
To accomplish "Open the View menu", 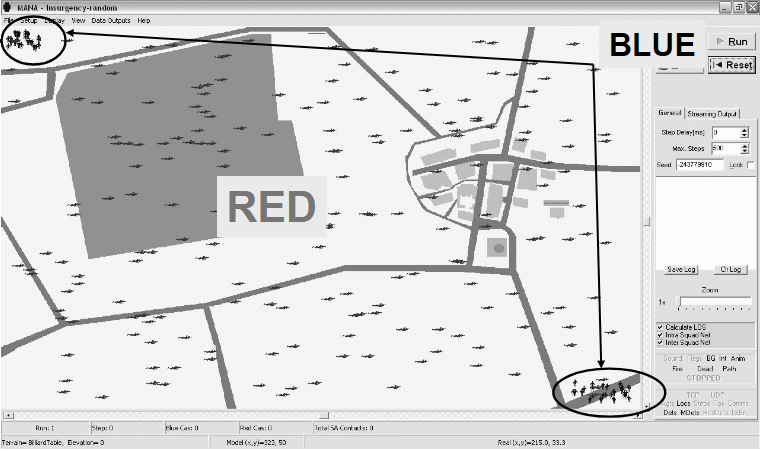I will click(x=78, y=21).
